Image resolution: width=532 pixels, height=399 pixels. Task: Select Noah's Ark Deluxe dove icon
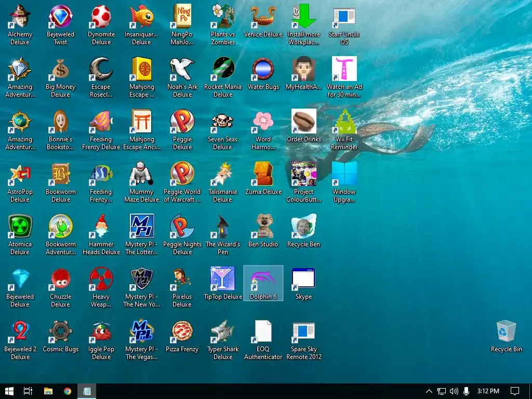pos(182,69)
